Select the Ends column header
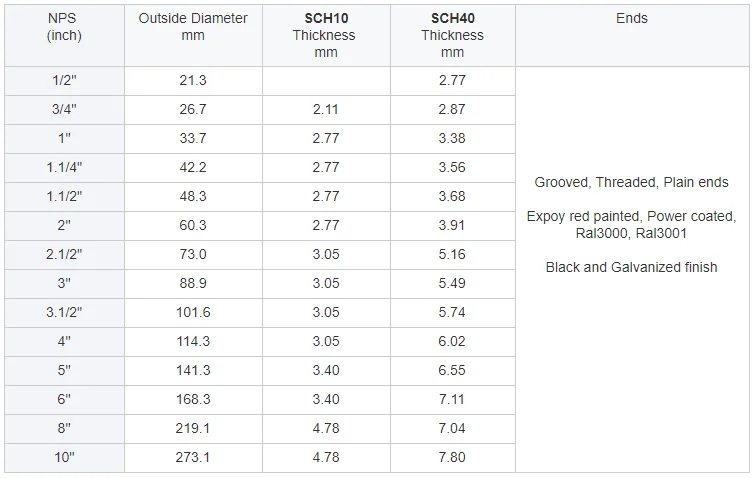 (632, 19)
